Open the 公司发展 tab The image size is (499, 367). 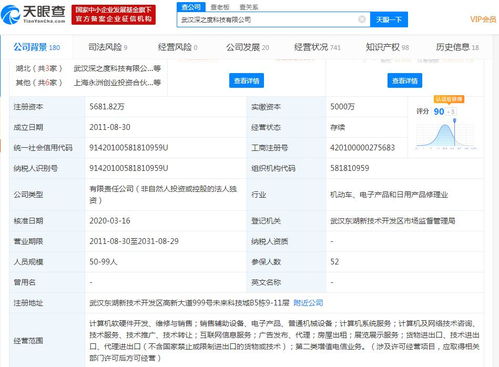point(247,47)
